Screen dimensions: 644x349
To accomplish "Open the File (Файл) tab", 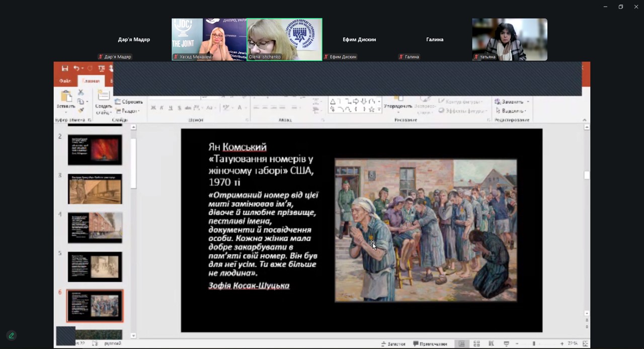I will click(x=65, y=81).
